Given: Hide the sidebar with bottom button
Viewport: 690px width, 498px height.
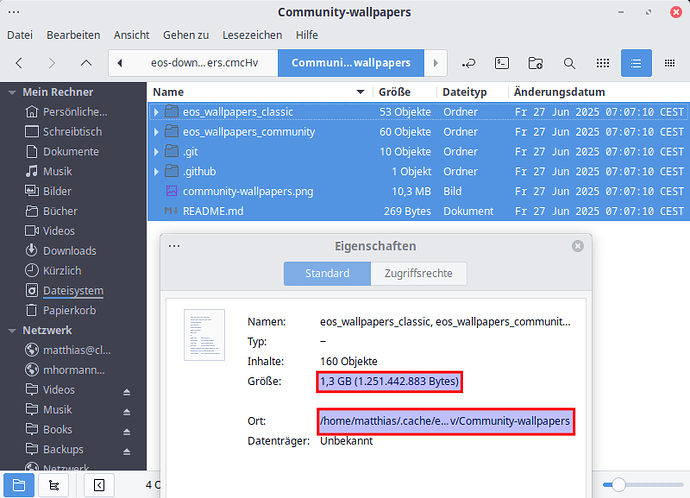Looking at the screenshot, I should pos(99,484).
